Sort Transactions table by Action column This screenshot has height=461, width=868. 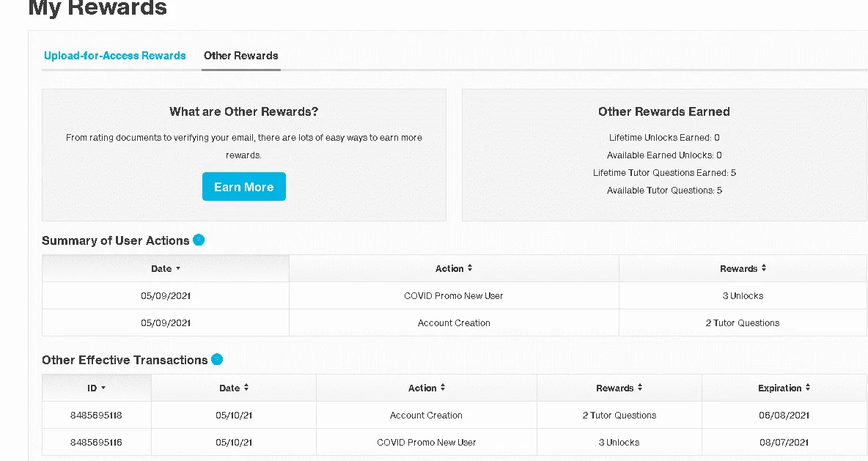(x=426, y=388)
